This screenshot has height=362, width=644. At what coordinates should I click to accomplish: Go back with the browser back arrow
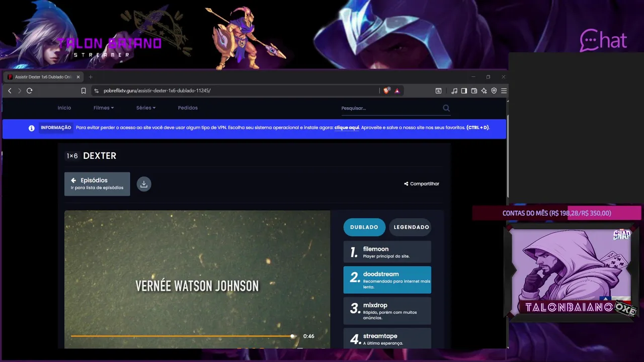point(10,90)
